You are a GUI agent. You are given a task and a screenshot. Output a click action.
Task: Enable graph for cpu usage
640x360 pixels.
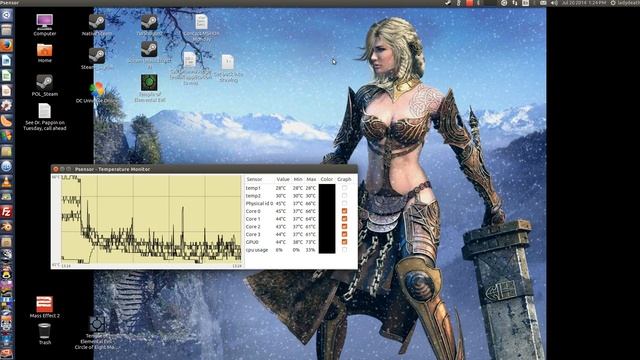(344, 250)
